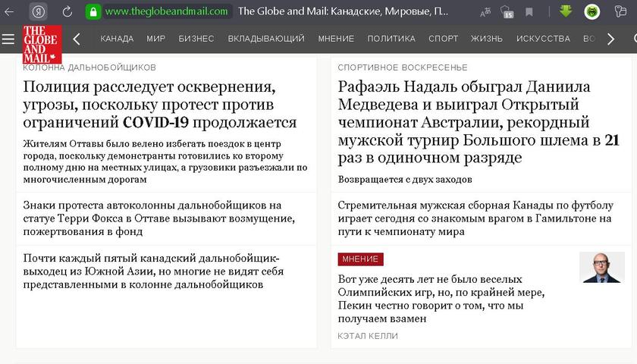Viewport: 637px width, 364px height.
Task: Click the green padlock security icon
Action: 93,12
